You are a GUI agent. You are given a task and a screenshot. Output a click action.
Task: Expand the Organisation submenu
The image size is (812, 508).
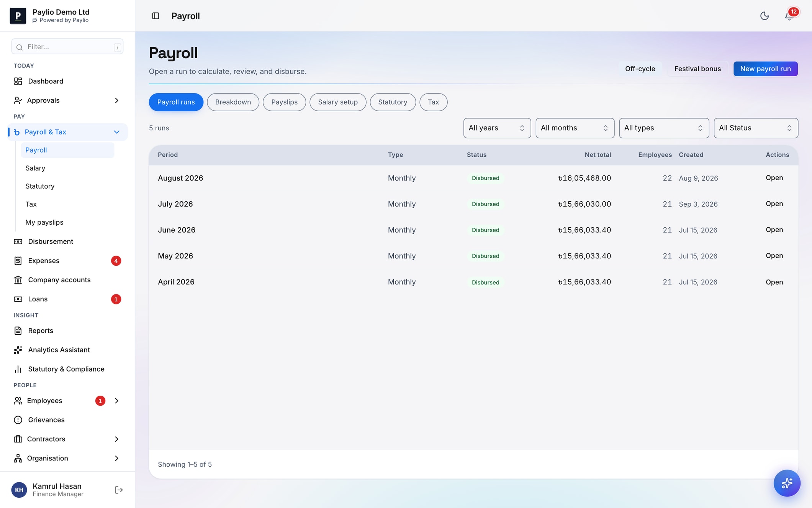(116, 458)
